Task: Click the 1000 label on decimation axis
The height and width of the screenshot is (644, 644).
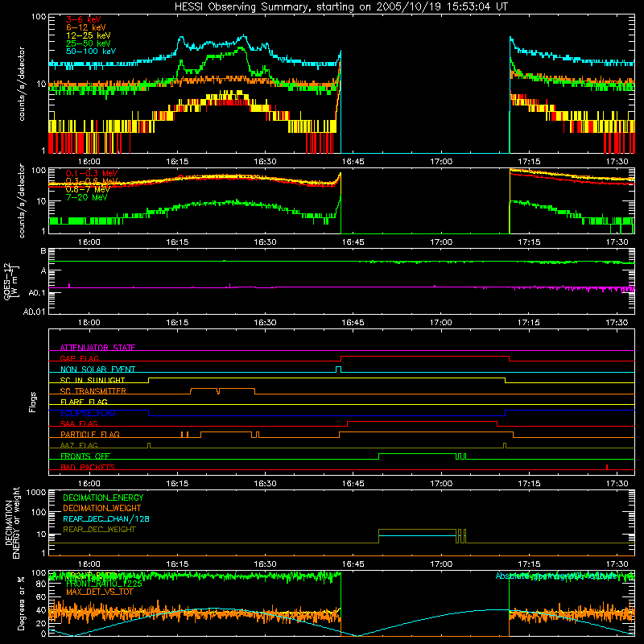Action: click(36, 493)
